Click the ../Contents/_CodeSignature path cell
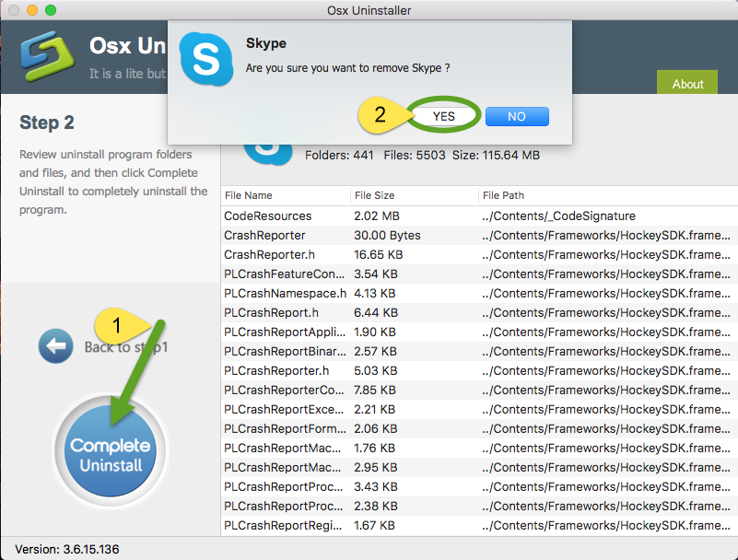This screenshot has width=738, height=560. tap(558, 216)
